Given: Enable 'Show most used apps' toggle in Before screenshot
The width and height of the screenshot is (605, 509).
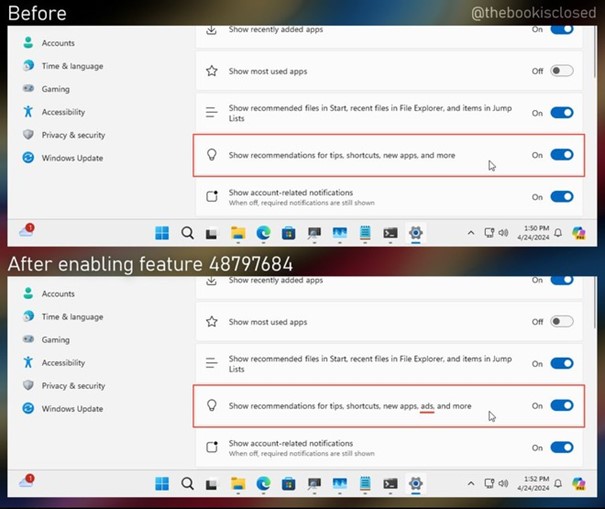Looking at the screenshot, I should [x=562, y=71].
